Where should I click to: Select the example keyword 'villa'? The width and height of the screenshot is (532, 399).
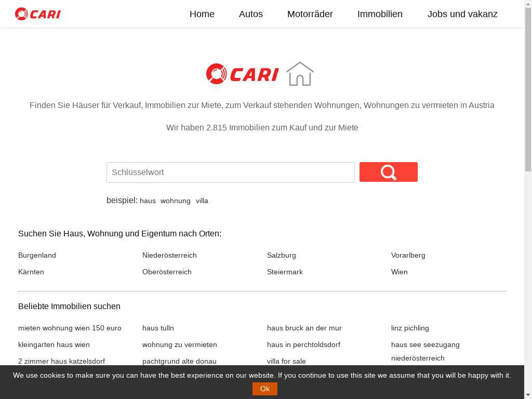click(x=202, y=201)
